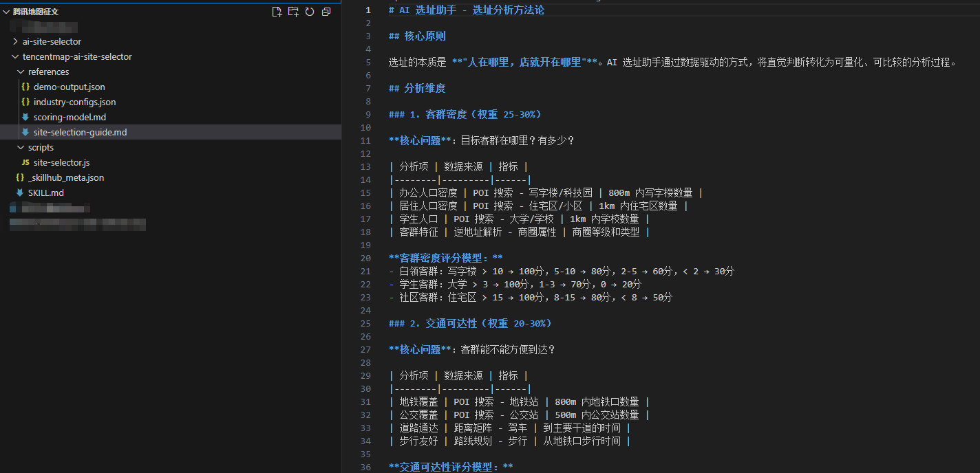The image size is (980, 473).
Task: Click the JS icon beside site-selector.js
Action: coord(25,163)
